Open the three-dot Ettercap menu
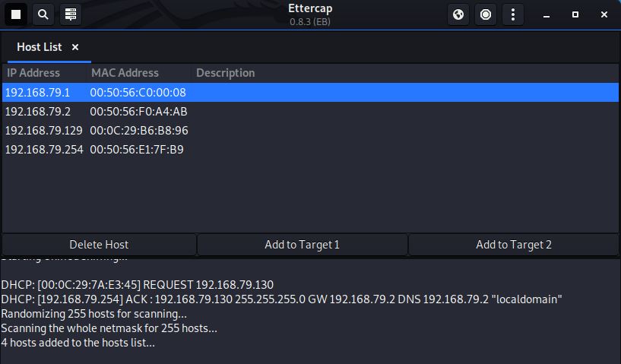Viewport: 621px width, 364px height. click(x=513, y=14)
